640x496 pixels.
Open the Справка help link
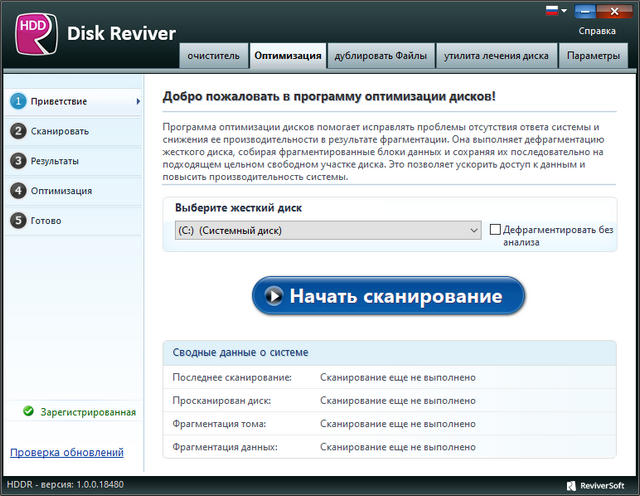[597, 31]
